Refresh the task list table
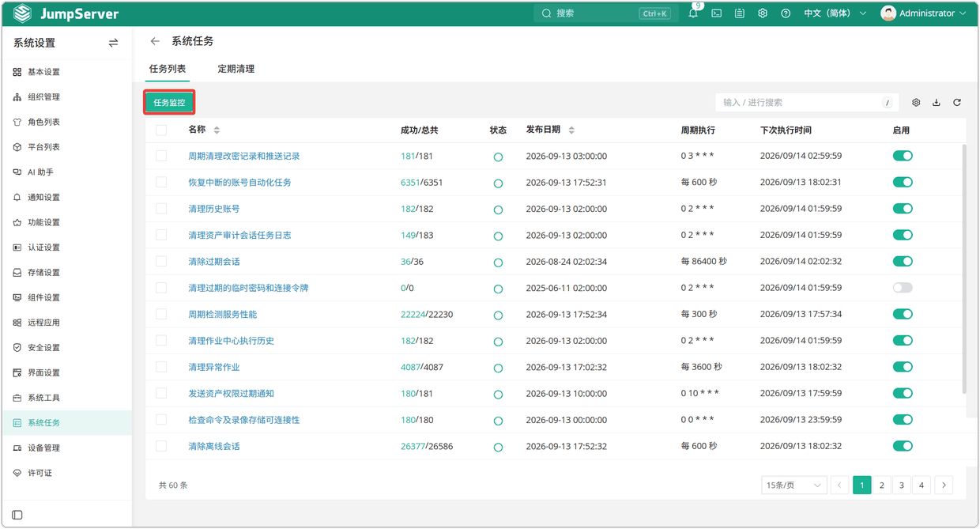The image size is (980, 529). click(x=957, y=103)
